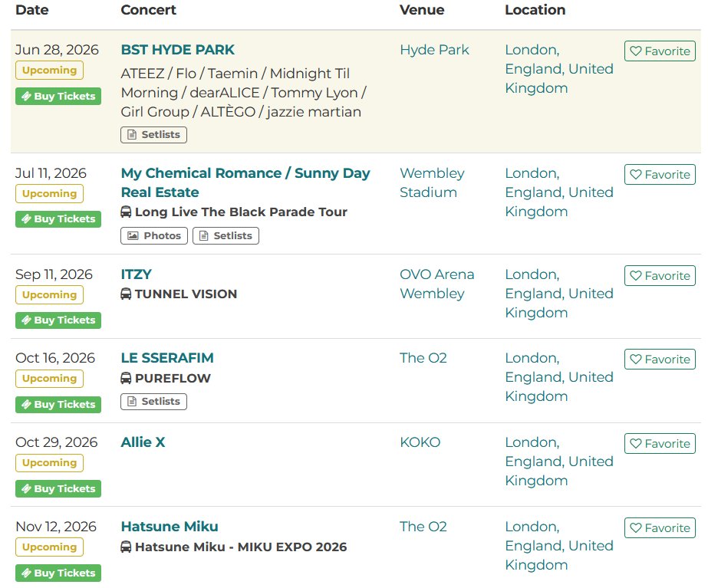Click the heart icon in BST HYDE PARK's Favorite button
This screenshot has width=708, height=588.
tap(636, 51)
